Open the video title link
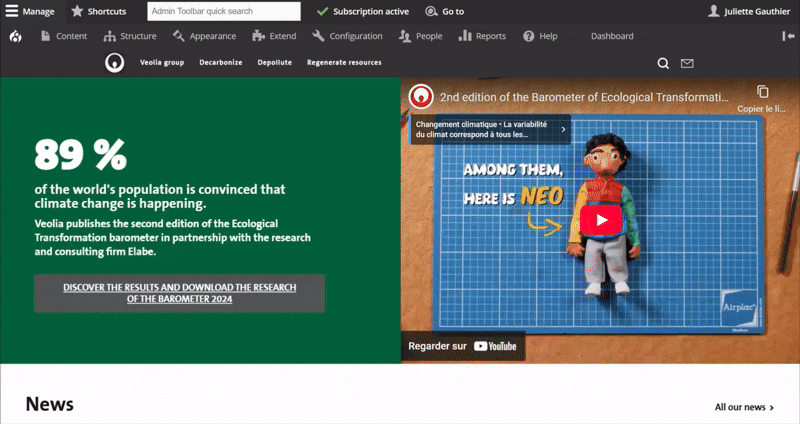This screenshot has width=800, height=424. tap(584, 97)
